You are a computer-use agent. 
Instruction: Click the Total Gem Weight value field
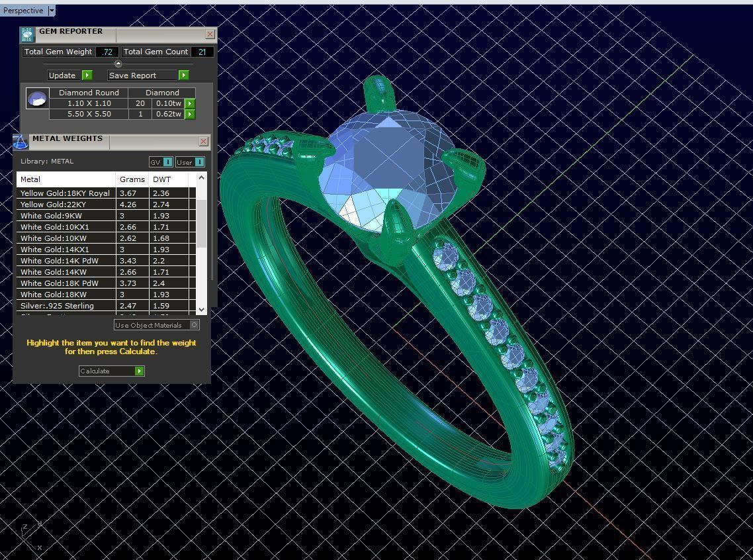coord(107,52)
